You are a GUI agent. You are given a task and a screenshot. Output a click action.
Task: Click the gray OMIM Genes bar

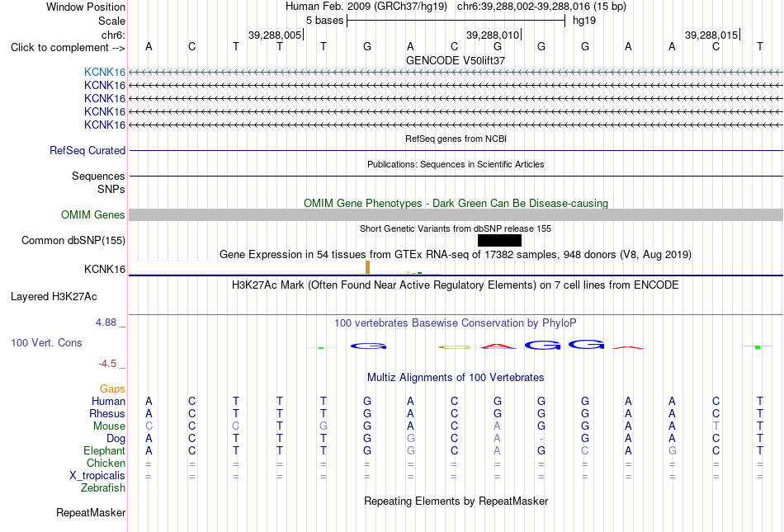pyautogui.click(x=456, y=214)
